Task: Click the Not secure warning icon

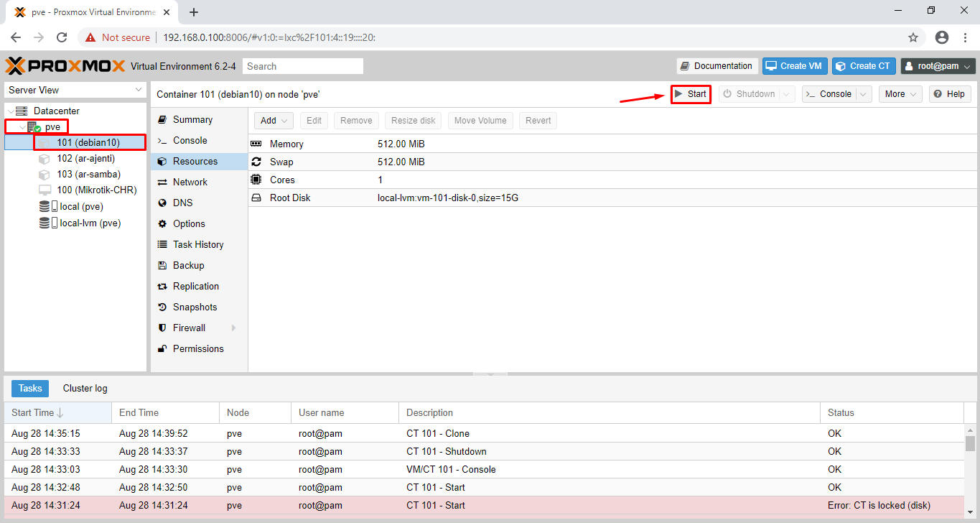Action: point(90,37)
